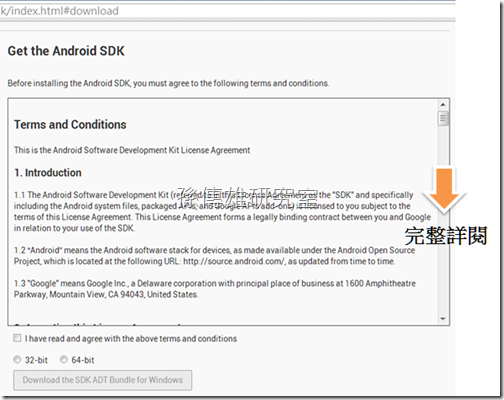The height and width of the screenshot is (400, 504).
Task: Click the Get the Android SDK heading
Action: (x=66, y=51)
